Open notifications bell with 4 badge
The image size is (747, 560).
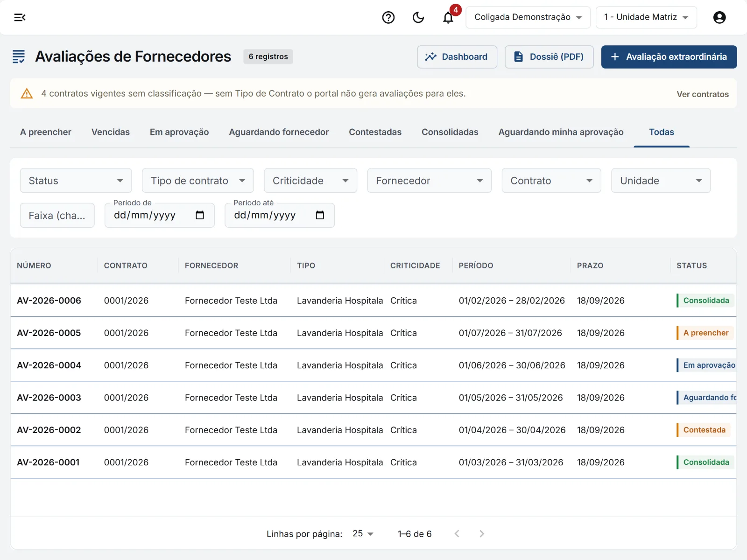point(449,17)
